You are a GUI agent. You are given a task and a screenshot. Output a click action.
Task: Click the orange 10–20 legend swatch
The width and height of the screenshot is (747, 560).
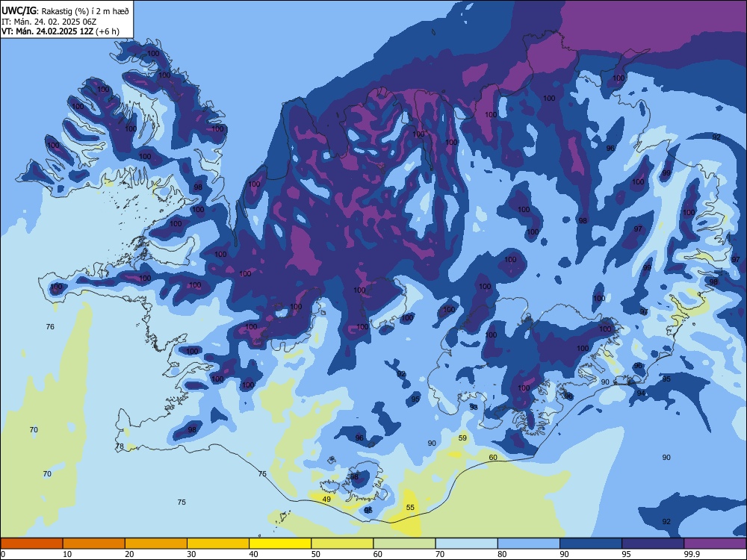pos(94,544)
